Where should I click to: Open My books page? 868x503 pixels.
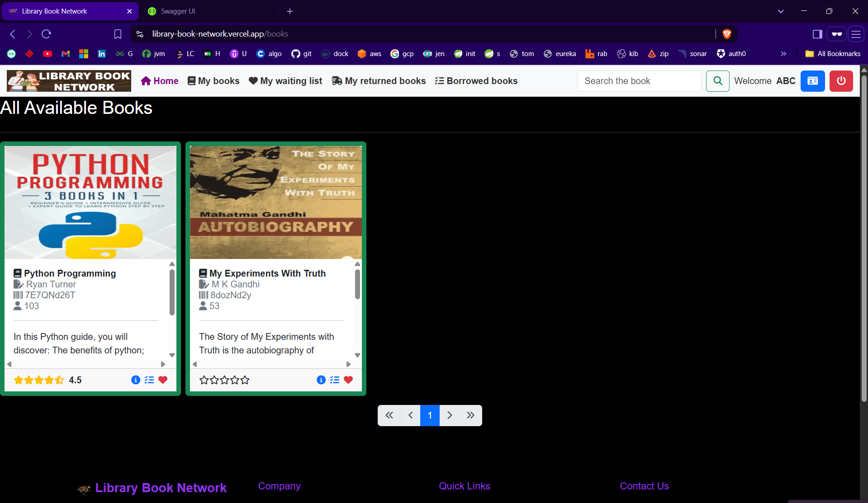click(213, 81)
